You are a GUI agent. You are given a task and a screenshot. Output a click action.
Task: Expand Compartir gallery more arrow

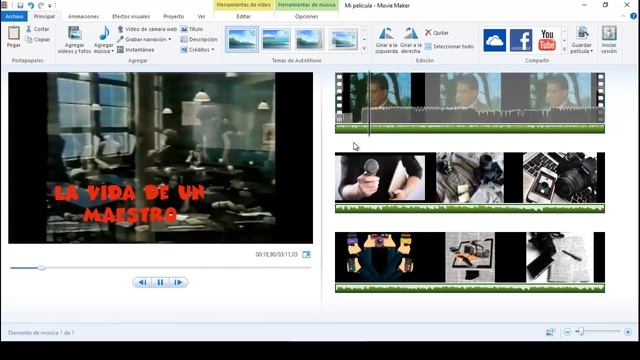564,49
